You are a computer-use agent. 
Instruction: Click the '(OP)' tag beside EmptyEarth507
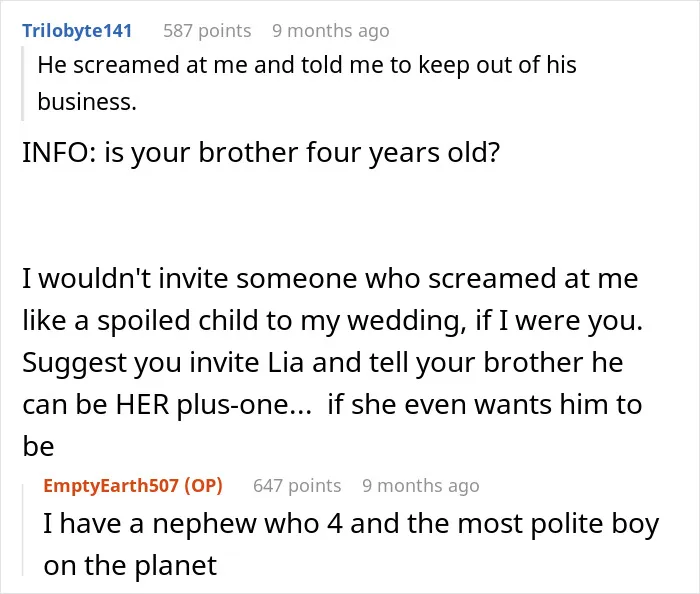click(x=203, y=486)
